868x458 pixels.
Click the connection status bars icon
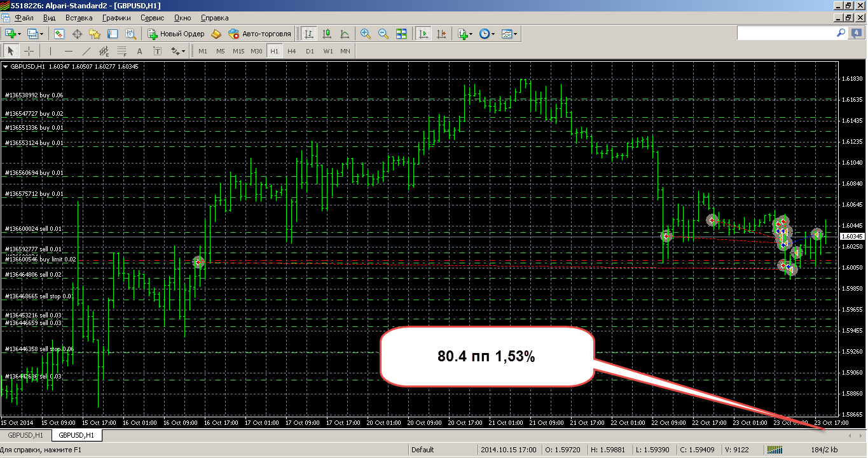tap(776, 450)
